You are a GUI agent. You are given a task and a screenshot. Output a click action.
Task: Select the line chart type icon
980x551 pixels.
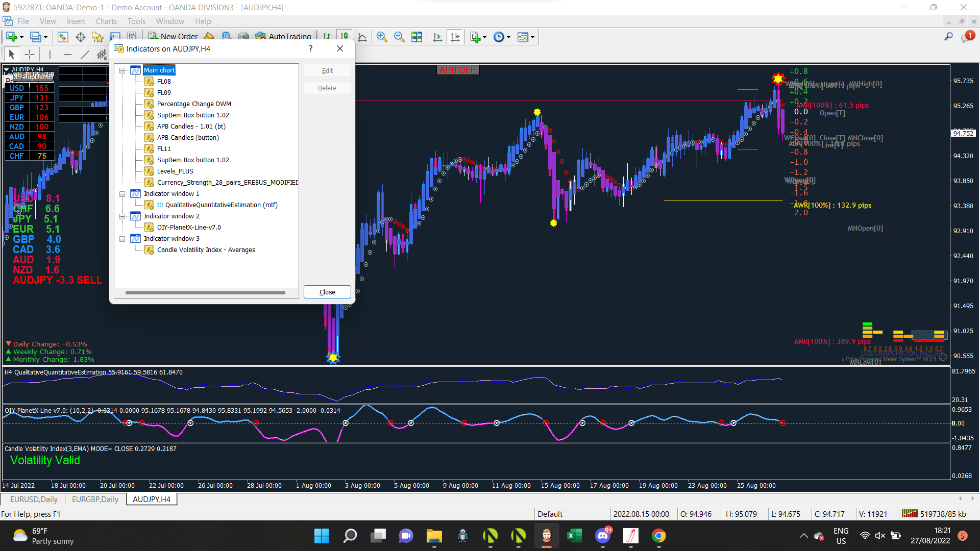coord(362,37)
